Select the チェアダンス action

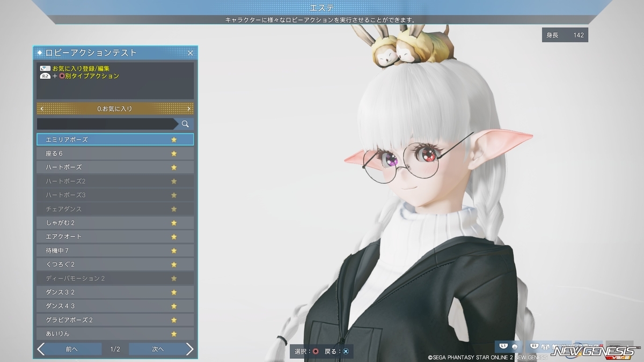(x=115, y=209)
